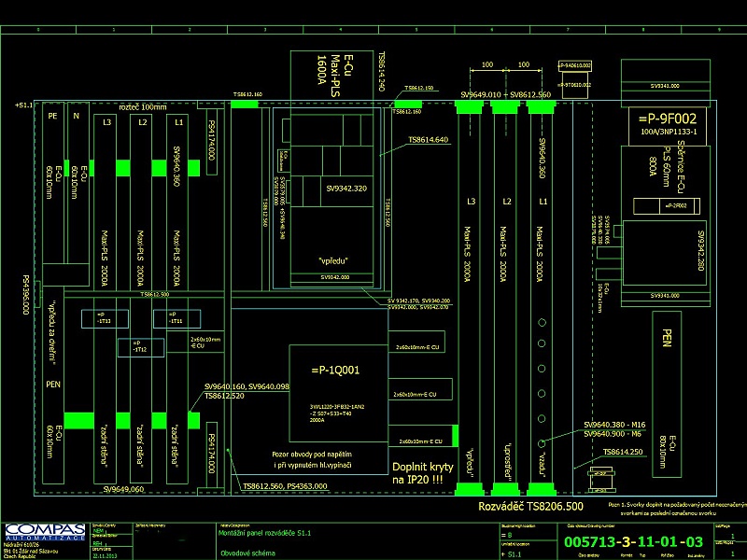Select the "-1T12" transformer box
This screenshot has height=560, width=747.
click(141, 347)
